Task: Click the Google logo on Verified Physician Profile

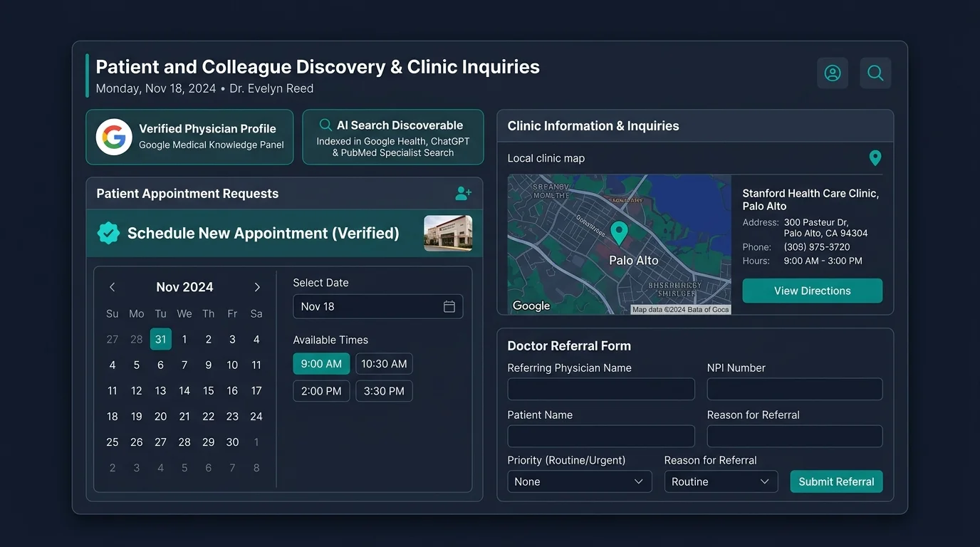Action: (114, 137)
